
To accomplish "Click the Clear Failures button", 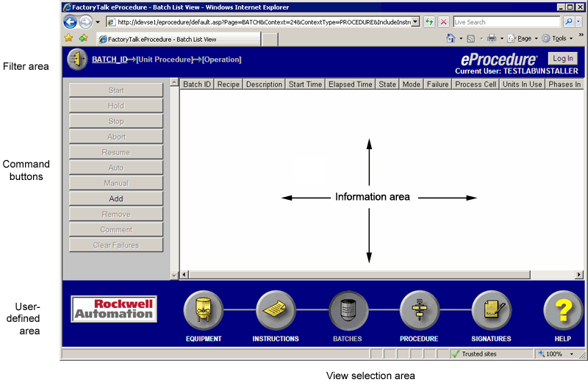I will click(x=116, y=245).
